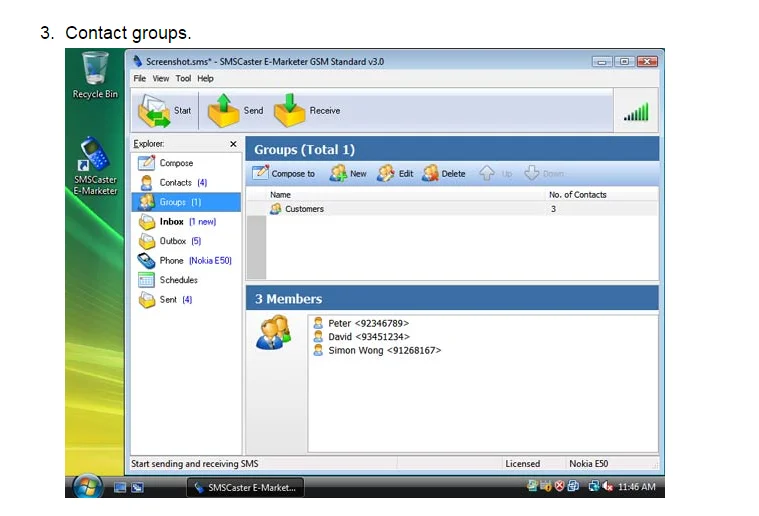Click the Up arrow button
This screenshot has height=516, width=759.
point(496,173)
